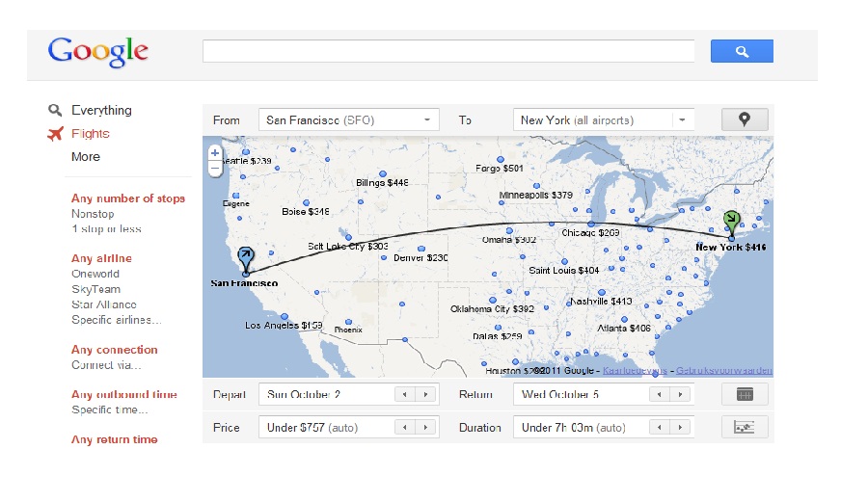Decrease the price limit with left arrow
Viewport: 868px width, 502px height.
click(x=405, y=428)
